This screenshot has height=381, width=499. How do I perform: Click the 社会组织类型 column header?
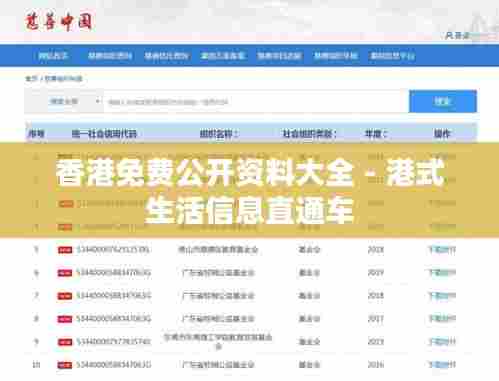click(310, 134)
